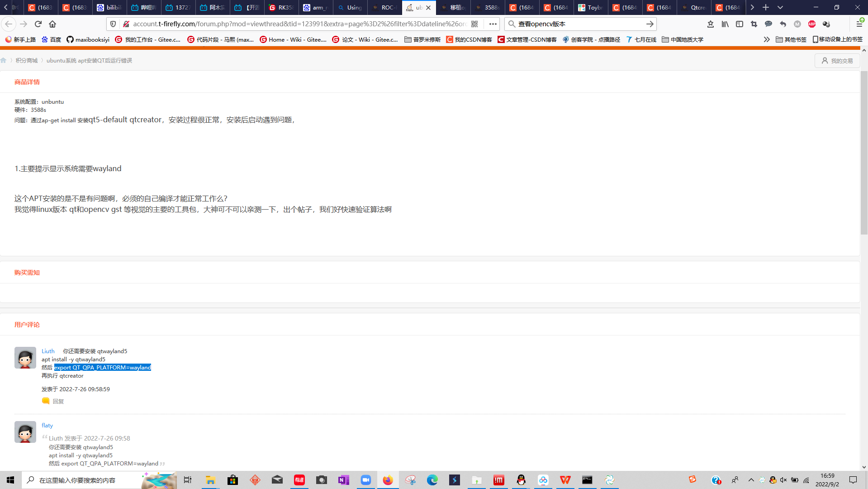Show the page QR code icon

click(x=474, y=24)
